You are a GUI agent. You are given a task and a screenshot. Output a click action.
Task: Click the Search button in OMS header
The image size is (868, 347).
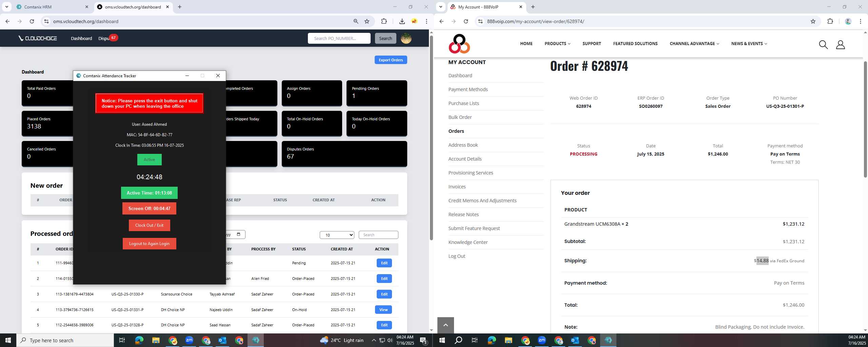click(386, 38)
